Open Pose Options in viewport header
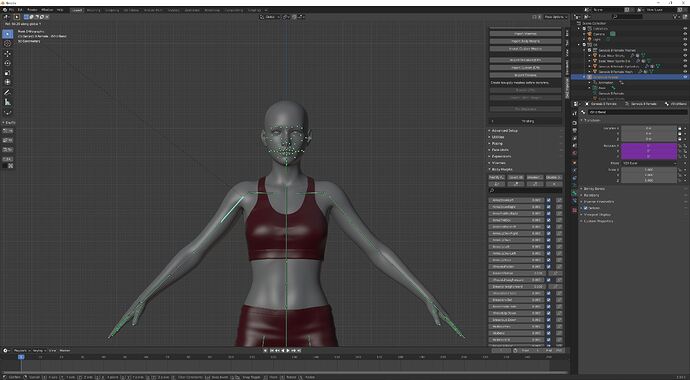The width and height of the screenshot is (690, 380). 555,17
